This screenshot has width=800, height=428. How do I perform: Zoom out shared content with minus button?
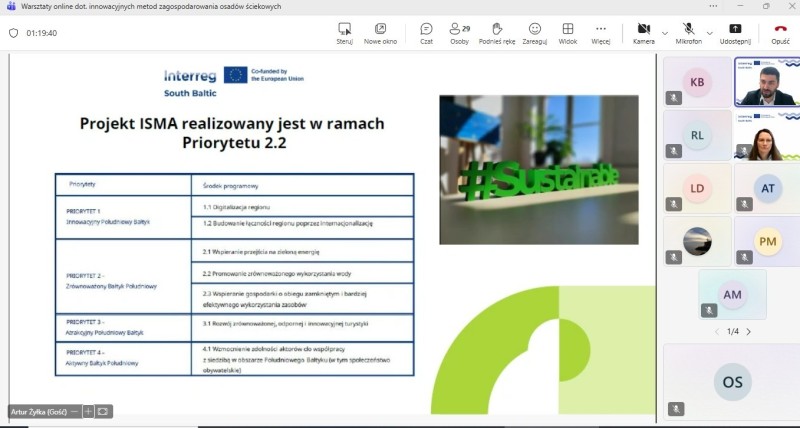tap(74, 411)
